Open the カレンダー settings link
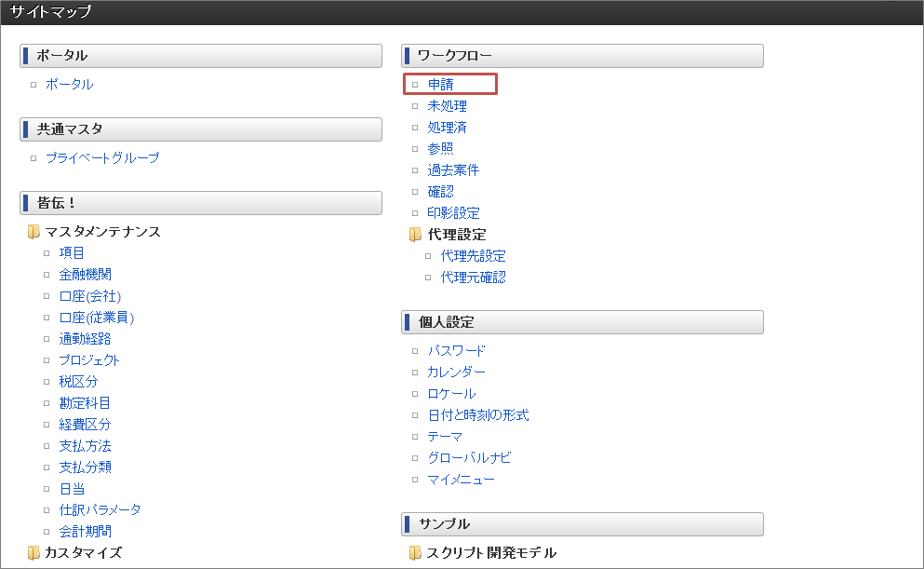Image resolution: width=924 pixels, height=569 pixels. coord(457,373)
